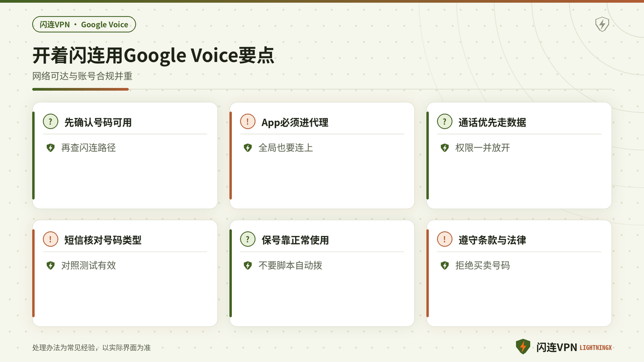Viewport: 644px width, 362px height.
Task: Click the exclamation icon beside 短信核对号码类型
Action: tap(50, 240)
